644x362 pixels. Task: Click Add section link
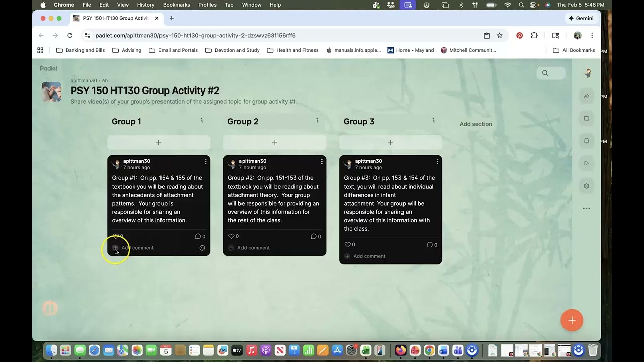[x=476, y=124]
